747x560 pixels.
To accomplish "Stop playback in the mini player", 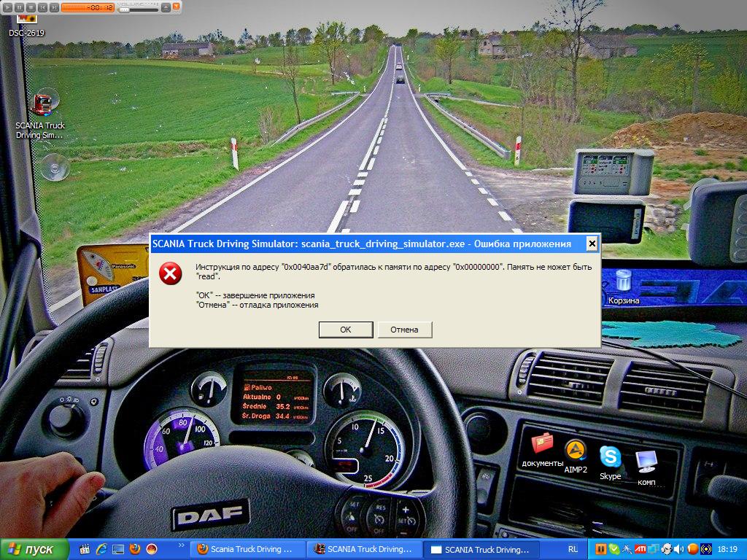I will point(31,7).
